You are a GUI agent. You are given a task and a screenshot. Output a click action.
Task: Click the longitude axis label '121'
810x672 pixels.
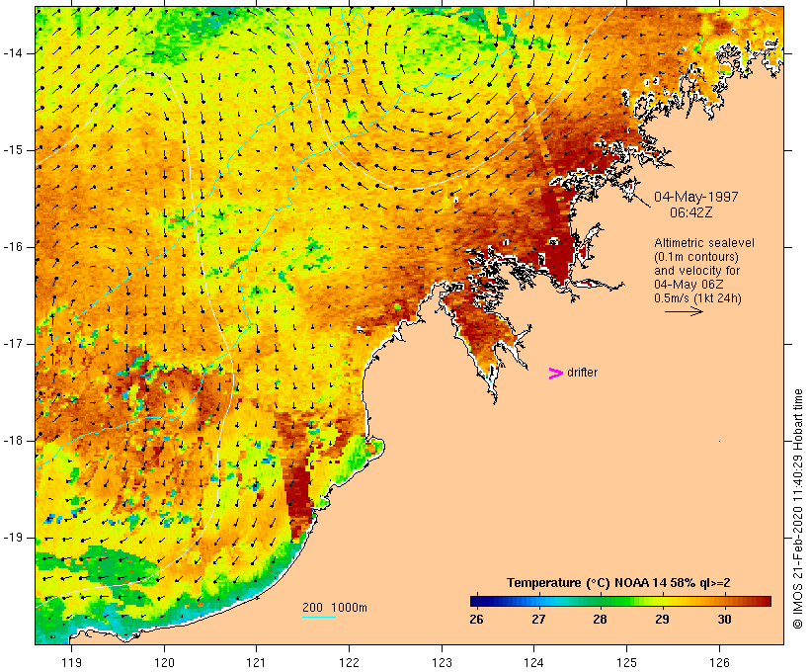256,662
